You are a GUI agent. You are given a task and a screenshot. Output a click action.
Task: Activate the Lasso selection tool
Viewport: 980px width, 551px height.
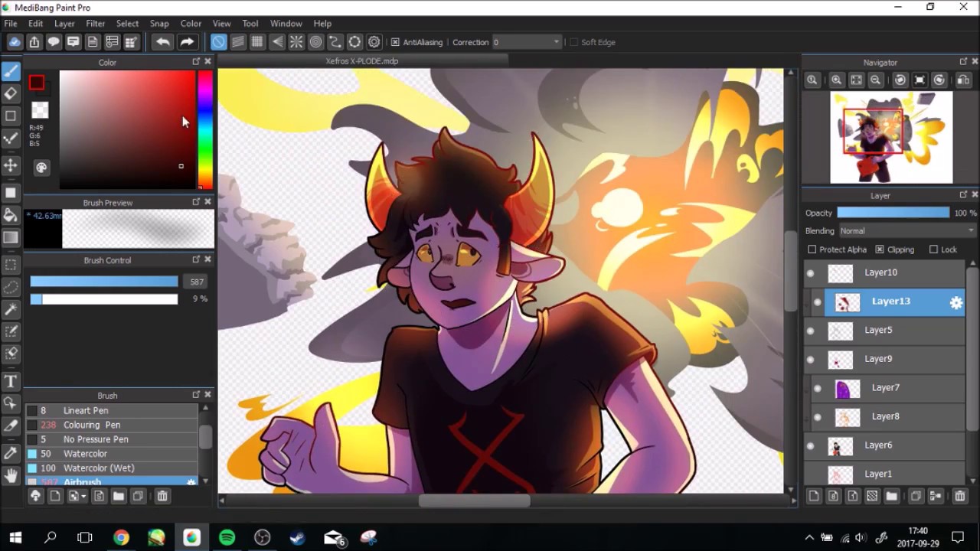pos(11,287)
